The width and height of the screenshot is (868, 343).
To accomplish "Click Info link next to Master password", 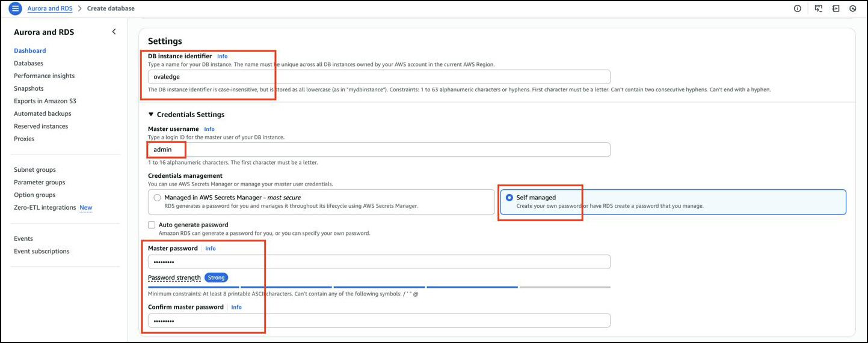I will coord(210,249).
